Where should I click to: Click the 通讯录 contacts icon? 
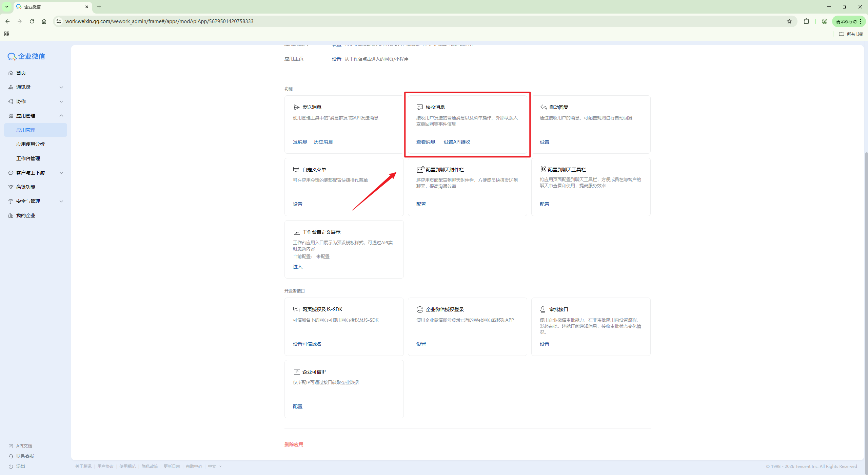coord(11,87)
